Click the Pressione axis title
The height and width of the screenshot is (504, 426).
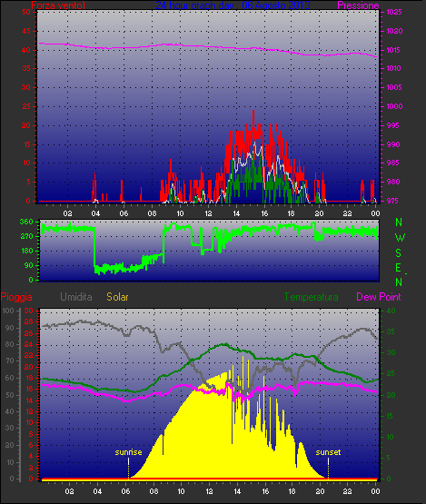tap(358, 5)
